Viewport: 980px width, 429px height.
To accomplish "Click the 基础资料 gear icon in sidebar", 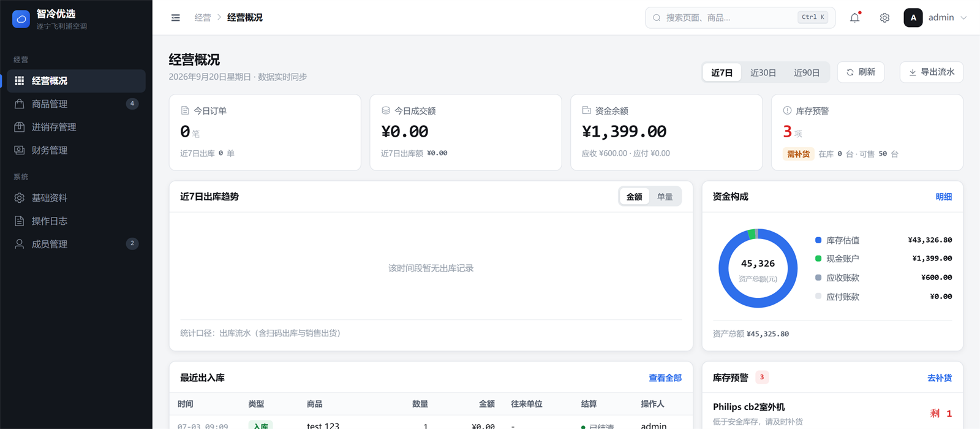I will (x=20, y=198).
